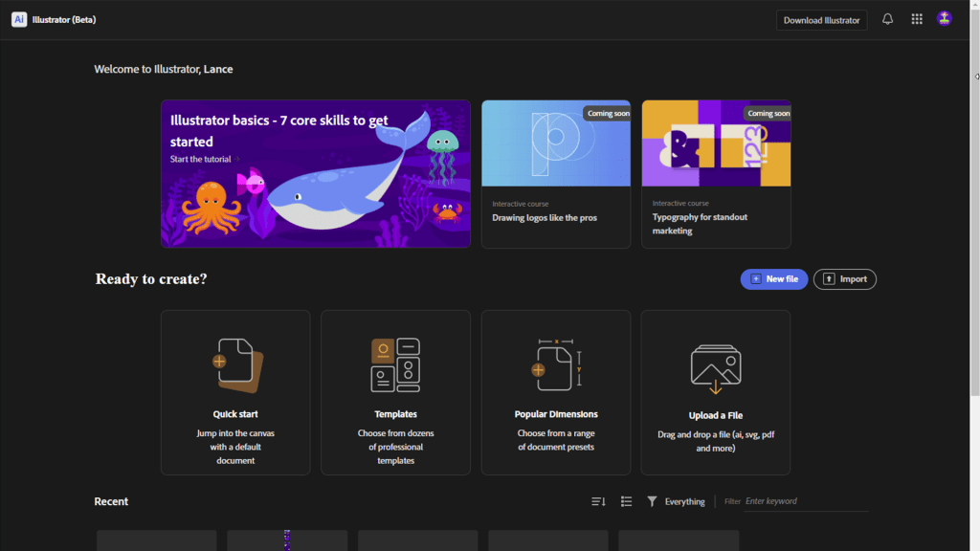Open the notifications bell
The height and width of the screenshot is (551, 980).
pyautogui.click(x=887, y=19)
